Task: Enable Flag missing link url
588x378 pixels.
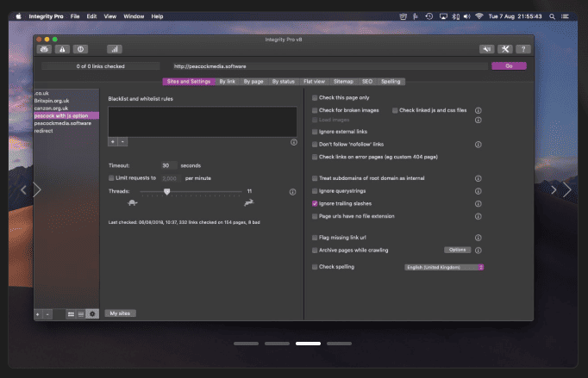Action: coord(315,238)
